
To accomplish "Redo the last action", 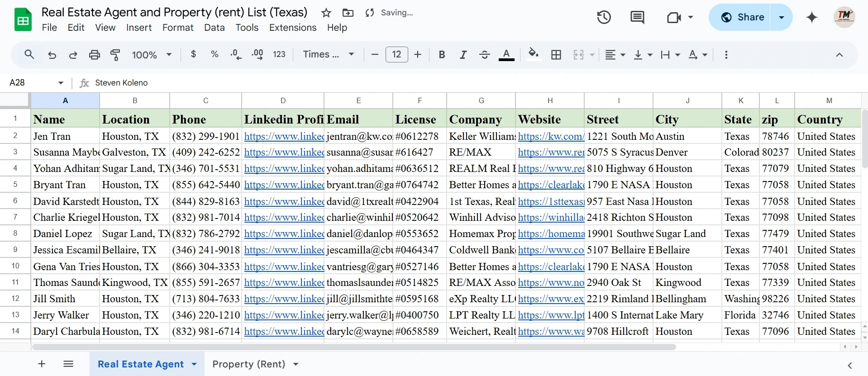I will click(73, 55).
